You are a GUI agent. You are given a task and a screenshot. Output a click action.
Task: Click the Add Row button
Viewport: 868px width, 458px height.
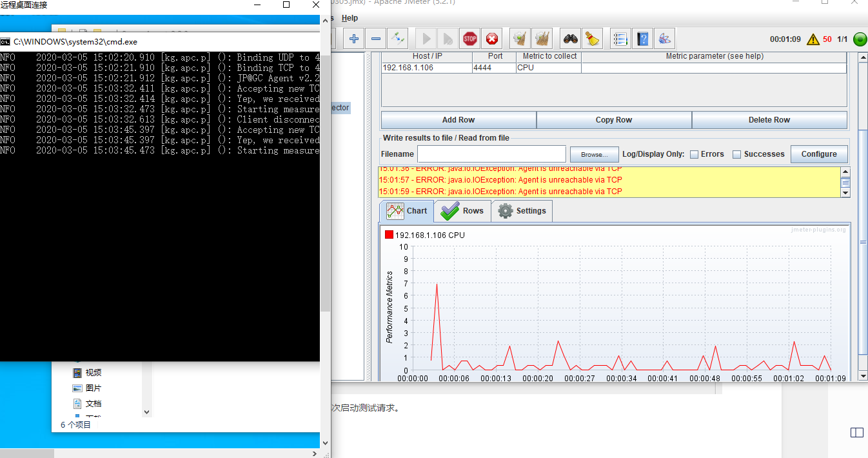tap(459, 120)
